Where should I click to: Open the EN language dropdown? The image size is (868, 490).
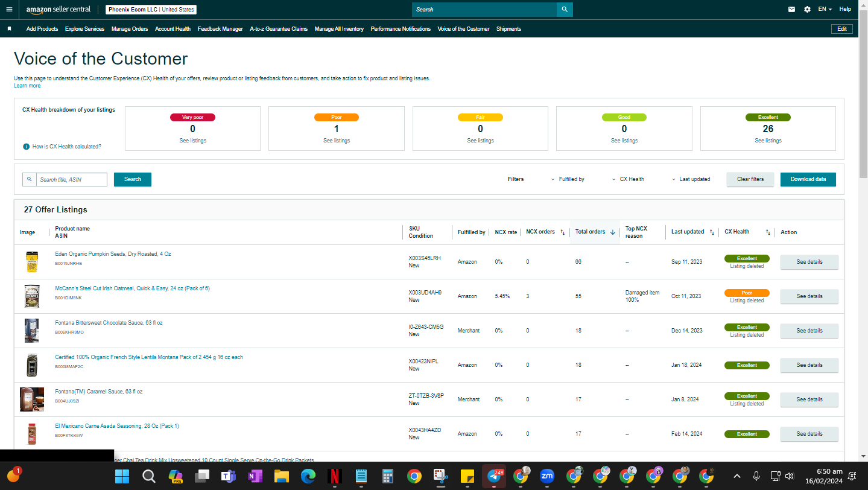pyautogui.click(x=825, y=10)
